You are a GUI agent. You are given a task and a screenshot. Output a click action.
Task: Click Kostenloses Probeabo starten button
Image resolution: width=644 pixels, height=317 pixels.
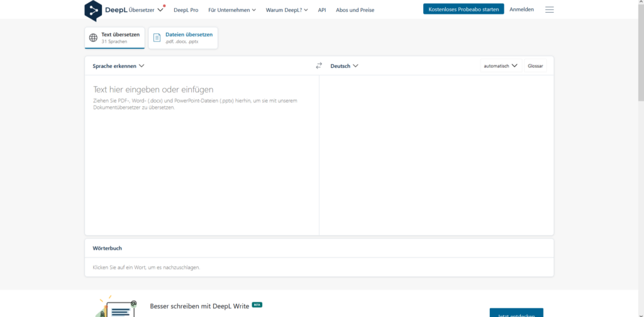point(464,9)
